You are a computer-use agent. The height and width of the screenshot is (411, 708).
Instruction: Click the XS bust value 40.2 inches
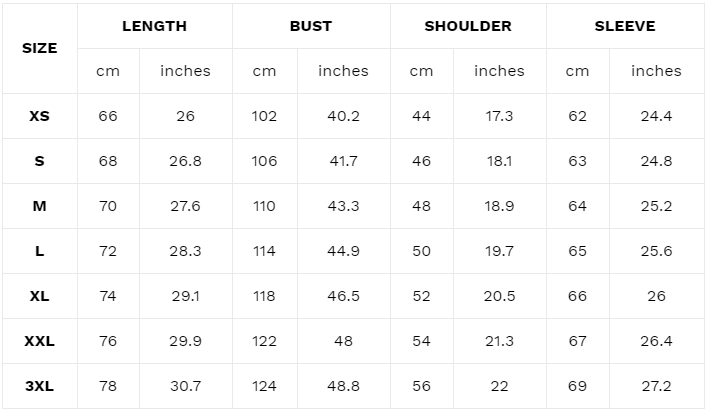coord(344,116)
